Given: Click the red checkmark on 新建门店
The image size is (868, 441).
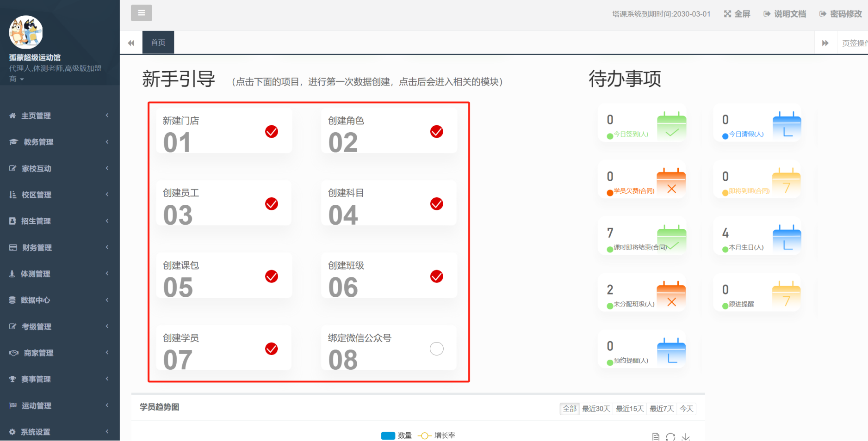Looking at the screenshot, I should click(x=272, y=132).
